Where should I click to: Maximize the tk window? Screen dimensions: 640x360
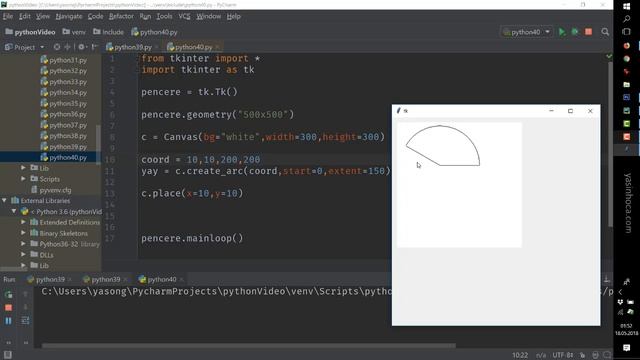(x=570, y=111)
